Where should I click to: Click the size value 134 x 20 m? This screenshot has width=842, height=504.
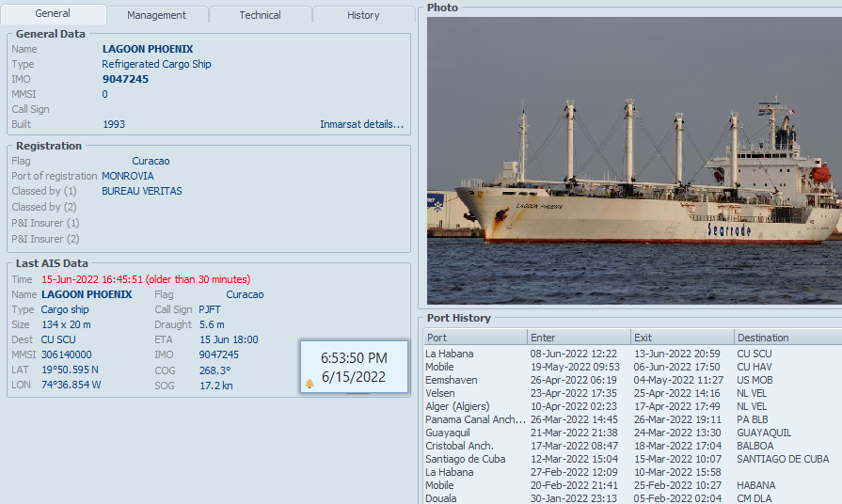[66, 324]
